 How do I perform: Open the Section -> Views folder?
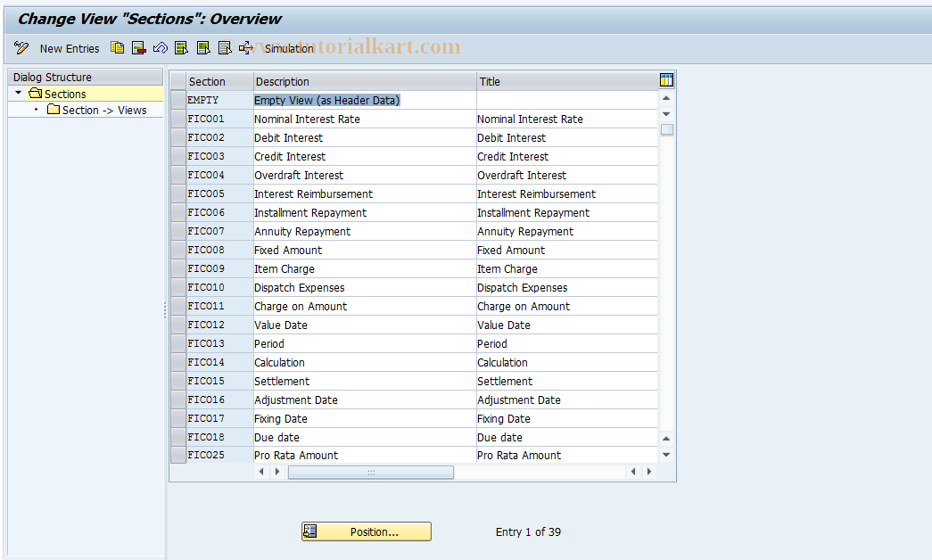tap(97, 110)
